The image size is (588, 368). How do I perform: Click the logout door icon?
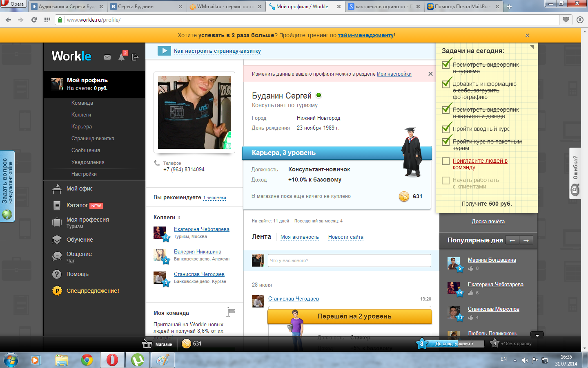tap(135, 57)
